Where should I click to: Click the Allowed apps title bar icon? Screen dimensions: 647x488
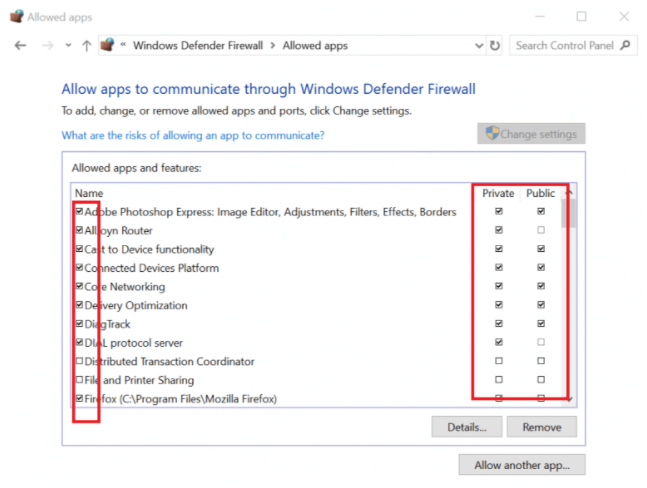coord(17,17)
